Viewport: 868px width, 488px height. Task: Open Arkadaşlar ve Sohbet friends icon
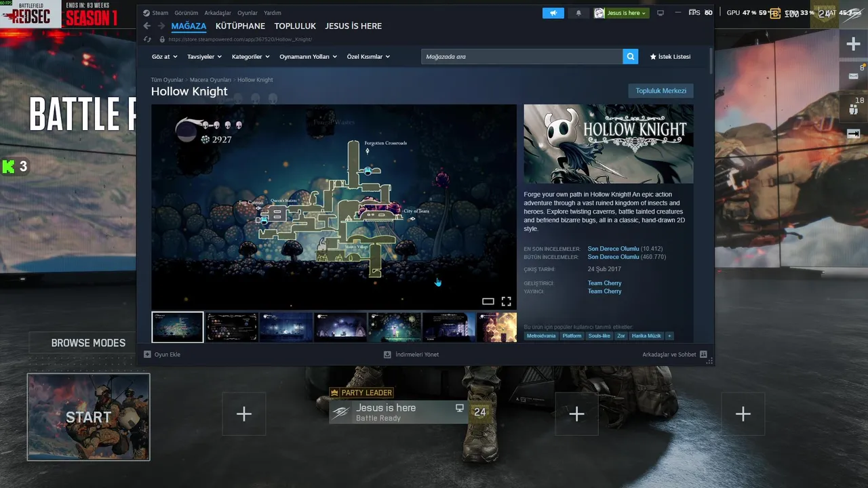point(703,354)
